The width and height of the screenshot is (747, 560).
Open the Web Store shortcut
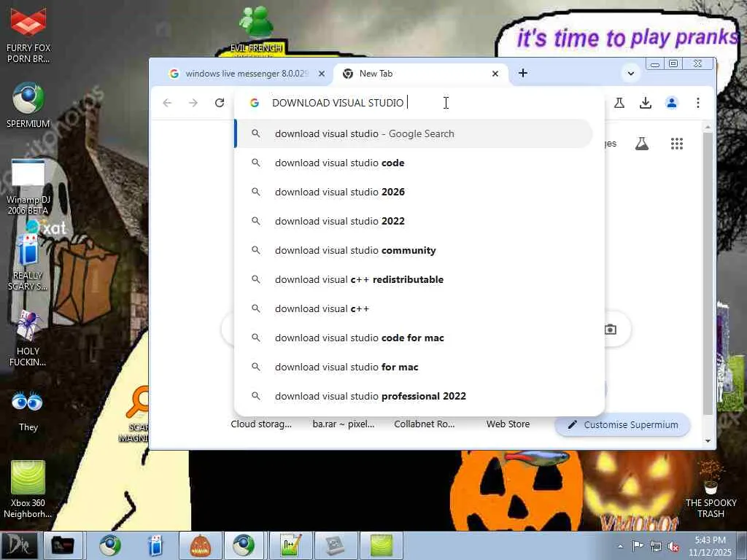pos(508,424)
